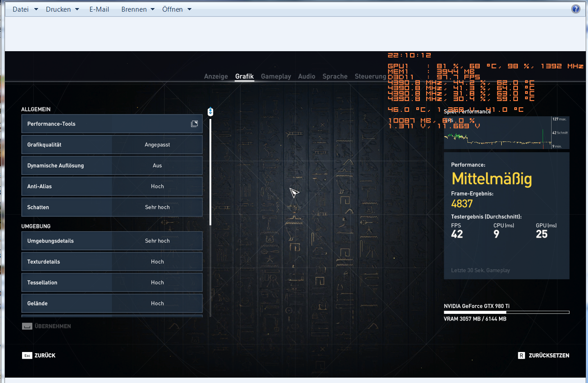This screenshot has height=383, width=588.
Task: Click the ALLGEMEIN section heading
Action: (x=36, y=110)
